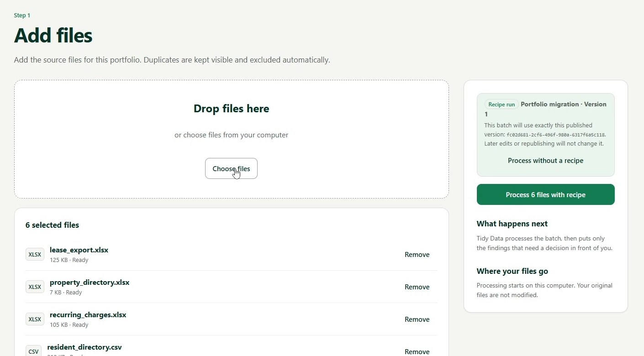Click the What happens next heading

coord(512,224)
